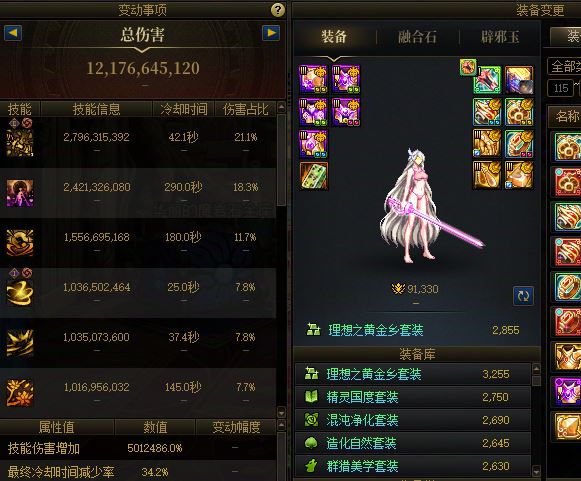Click the 115 level input field

click(561, 88)
